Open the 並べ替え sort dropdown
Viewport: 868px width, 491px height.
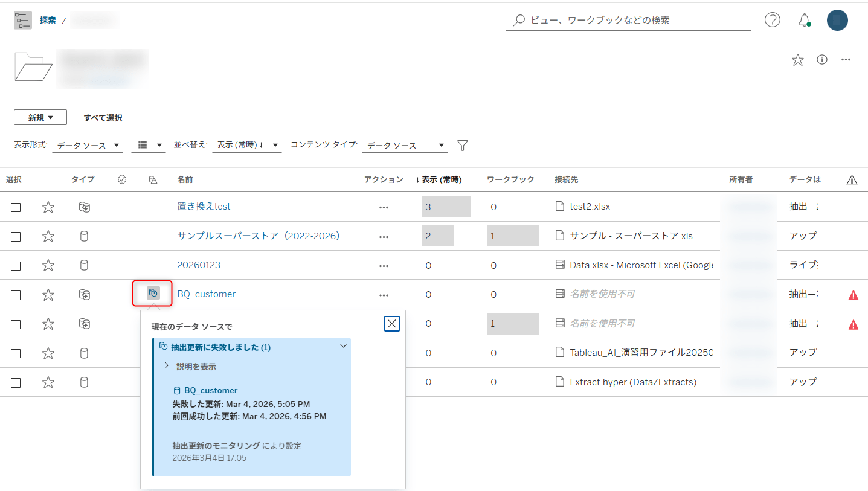(247, 145)
